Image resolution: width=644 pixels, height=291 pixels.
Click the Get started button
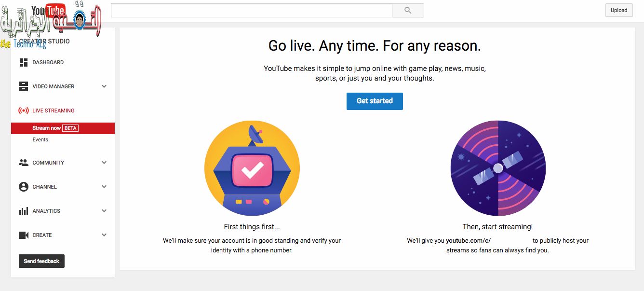click(375, 101)
